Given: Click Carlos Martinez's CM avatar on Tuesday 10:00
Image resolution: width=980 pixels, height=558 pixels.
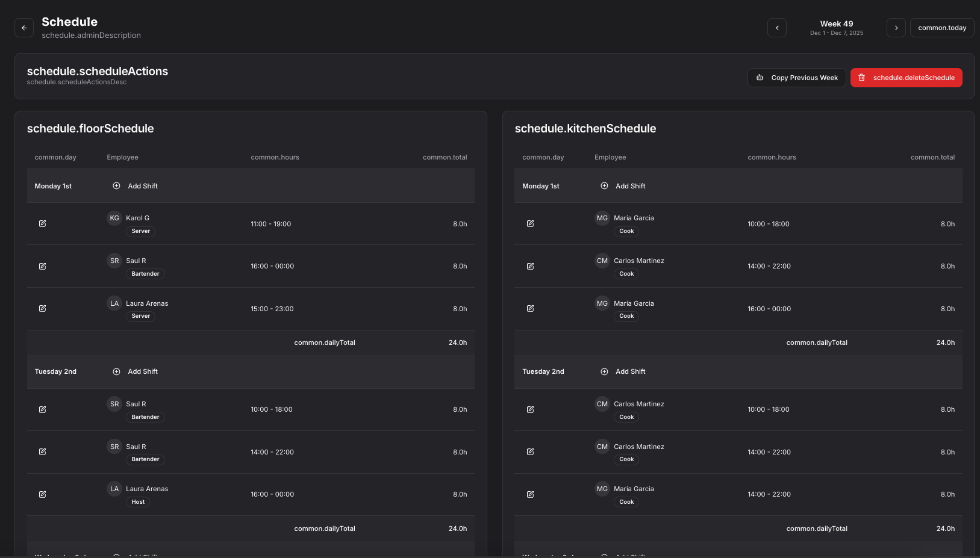Looking at the screenshot, I should tap(602, 404).
